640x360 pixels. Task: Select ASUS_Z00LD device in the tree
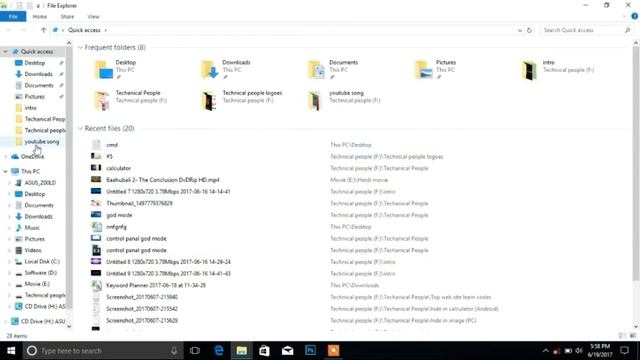(x=40, y=183)
